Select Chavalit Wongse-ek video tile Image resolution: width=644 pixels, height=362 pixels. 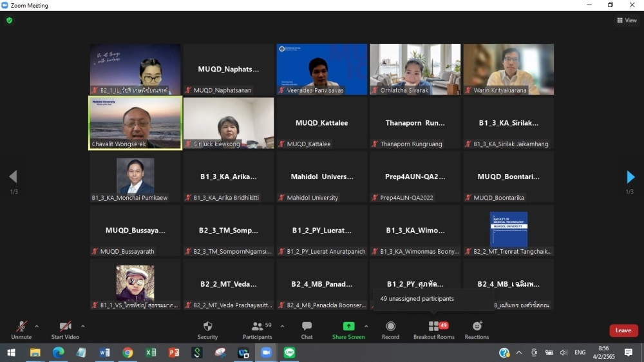(x=135, y=122)
